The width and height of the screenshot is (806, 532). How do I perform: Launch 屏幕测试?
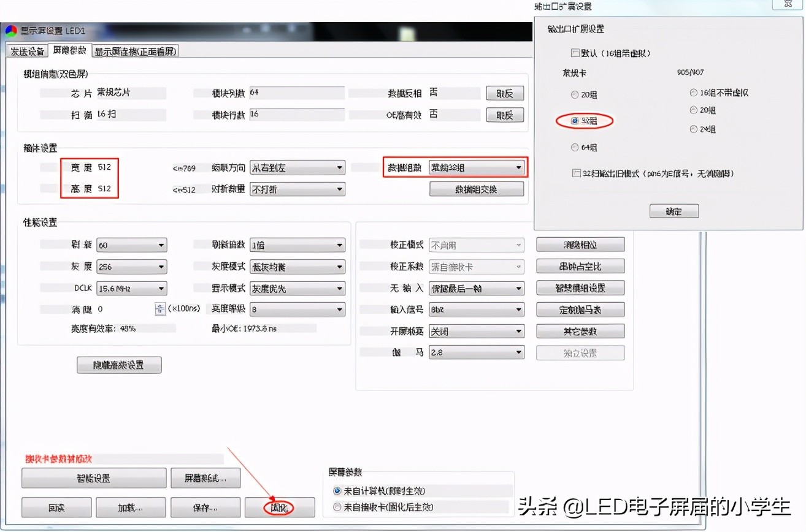(x=205, y=478)
